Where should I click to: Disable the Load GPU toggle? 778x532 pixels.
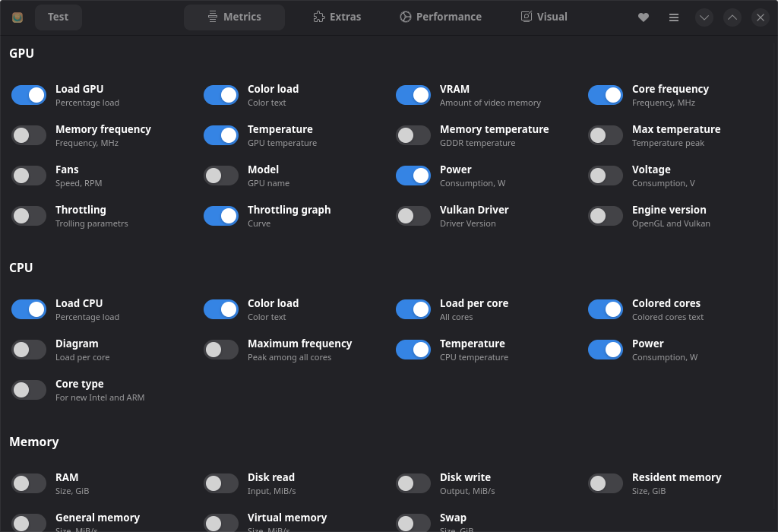[28, 94]
